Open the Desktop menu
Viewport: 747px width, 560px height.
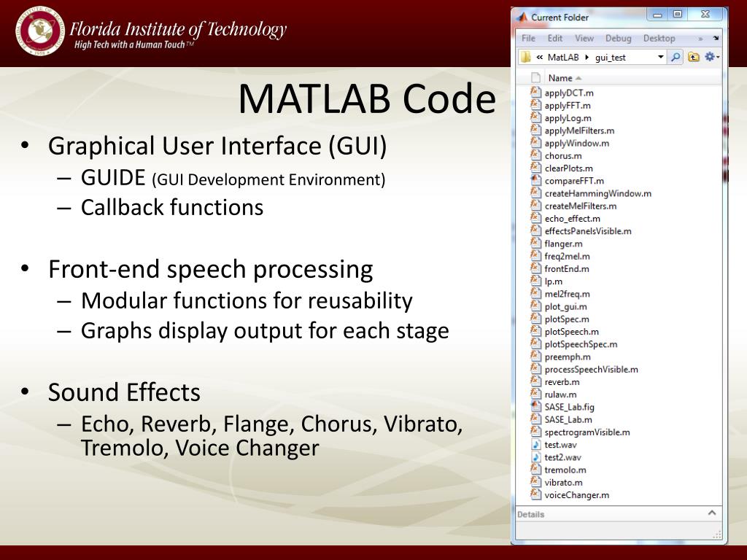[x=659, y=38]
